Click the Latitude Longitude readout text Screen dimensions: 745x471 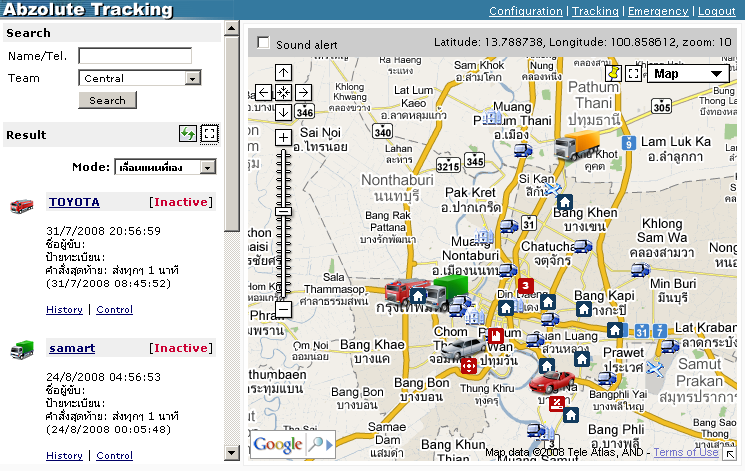click(583, 42)
